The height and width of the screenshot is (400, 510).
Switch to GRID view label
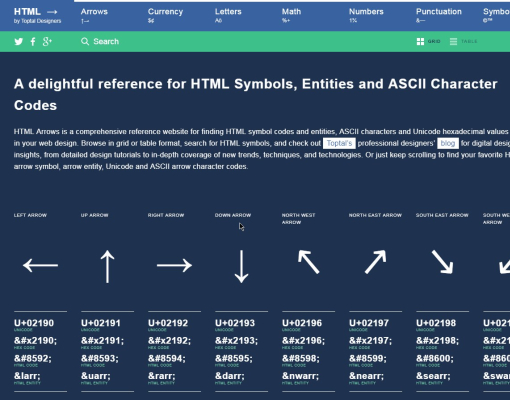tap(434, 42)
